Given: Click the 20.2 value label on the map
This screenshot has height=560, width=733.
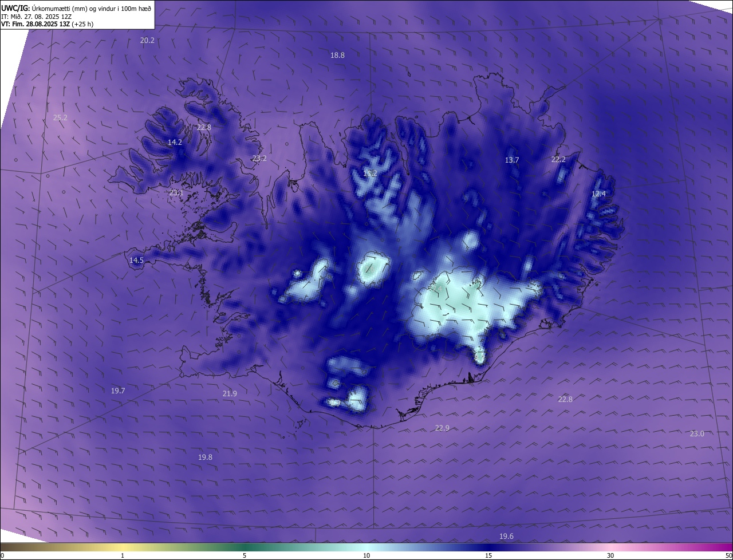Looking at the screenshot, I should (x=147, y=41).
